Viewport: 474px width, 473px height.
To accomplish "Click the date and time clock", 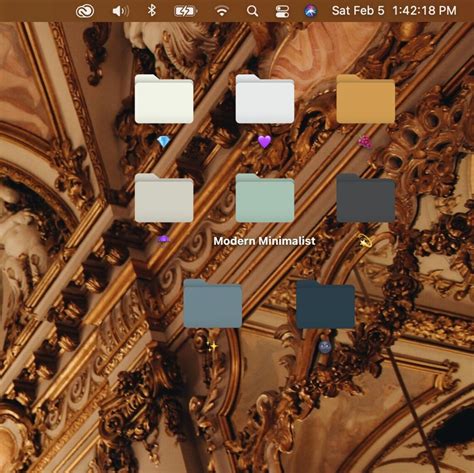I will point(394,11).
